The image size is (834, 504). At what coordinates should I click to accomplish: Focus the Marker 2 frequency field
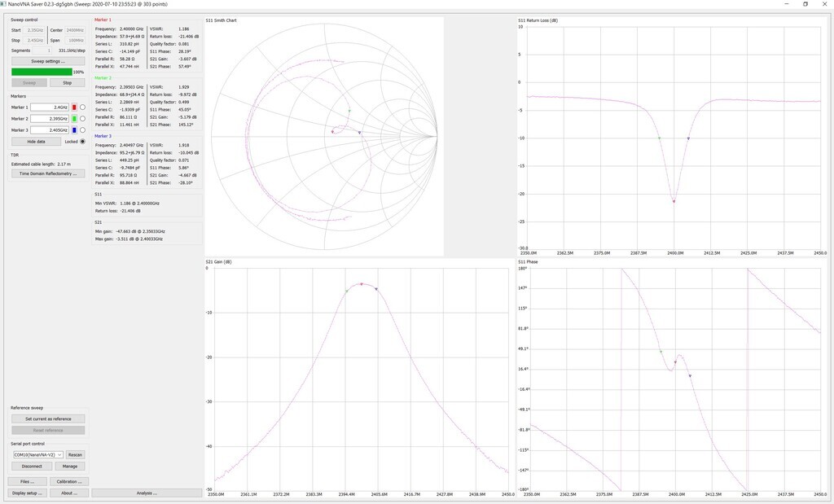click(x=50, y=119)
